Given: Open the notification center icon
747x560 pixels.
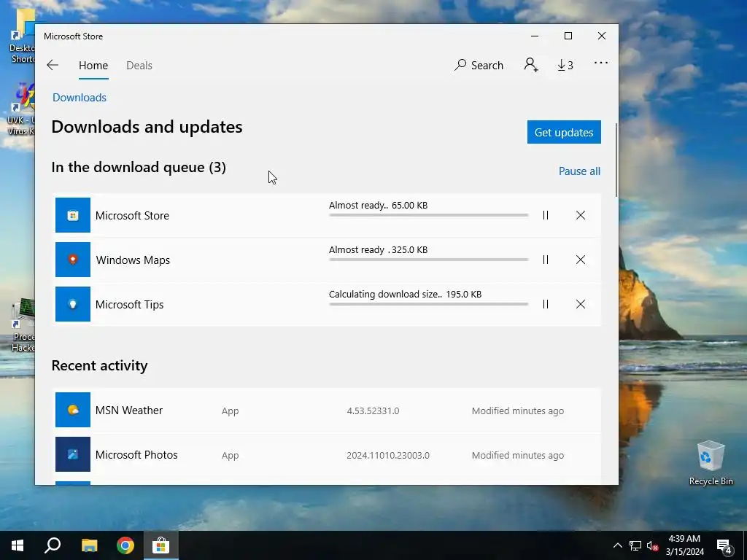Looking at the screenshot, I should coord(724,545).
